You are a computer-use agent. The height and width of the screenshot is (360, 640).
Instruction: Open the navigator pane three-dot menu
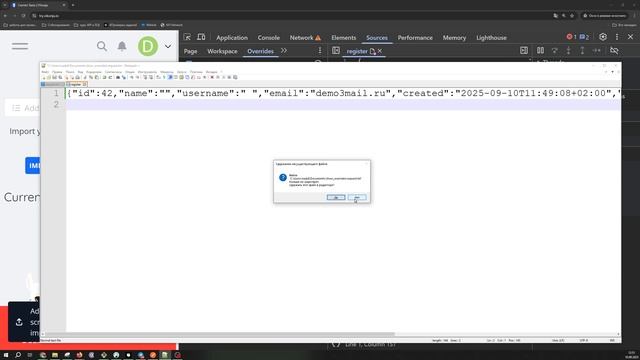coord(320,51)
